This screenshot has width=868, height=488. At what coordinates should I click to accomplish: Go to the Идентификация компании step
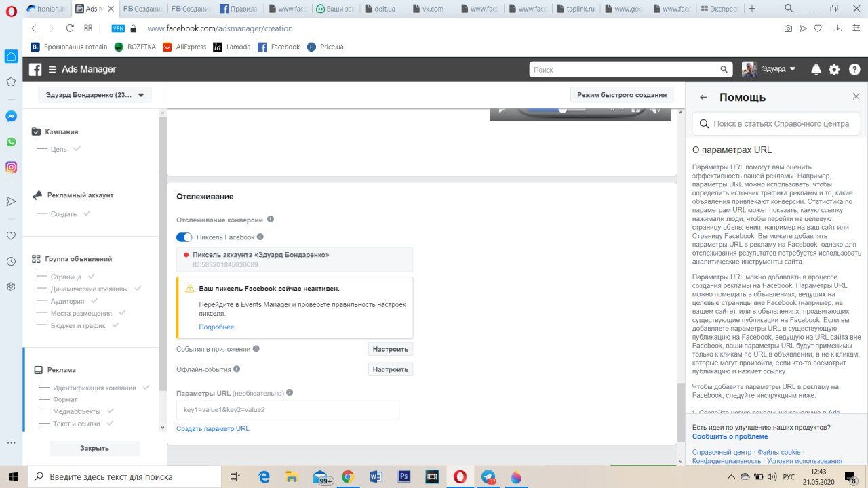pyautogui.click(x=94, y=388)
